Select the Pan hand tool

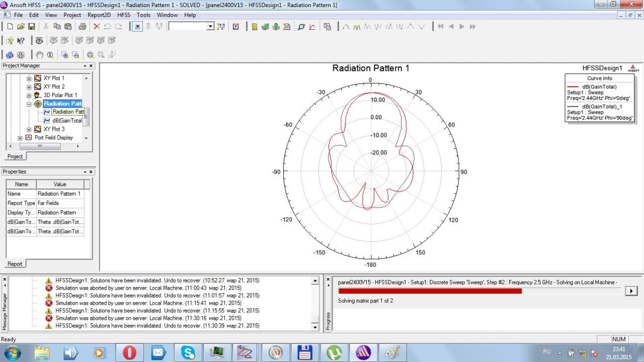(x=39, y=55)
